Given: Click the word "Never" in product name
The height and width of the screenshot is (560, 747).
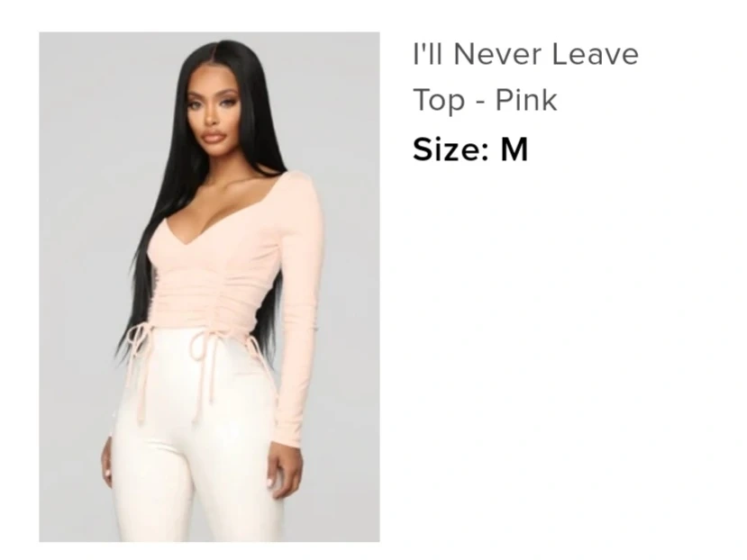Looking at the screenshot, I should [497, 54].
